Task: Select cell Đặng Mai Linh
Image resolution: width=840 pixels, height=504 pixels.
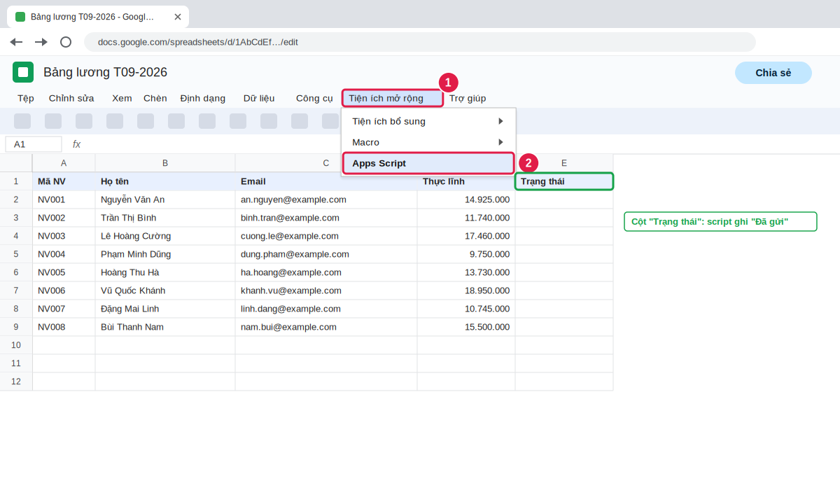Action: coord(165,309)
